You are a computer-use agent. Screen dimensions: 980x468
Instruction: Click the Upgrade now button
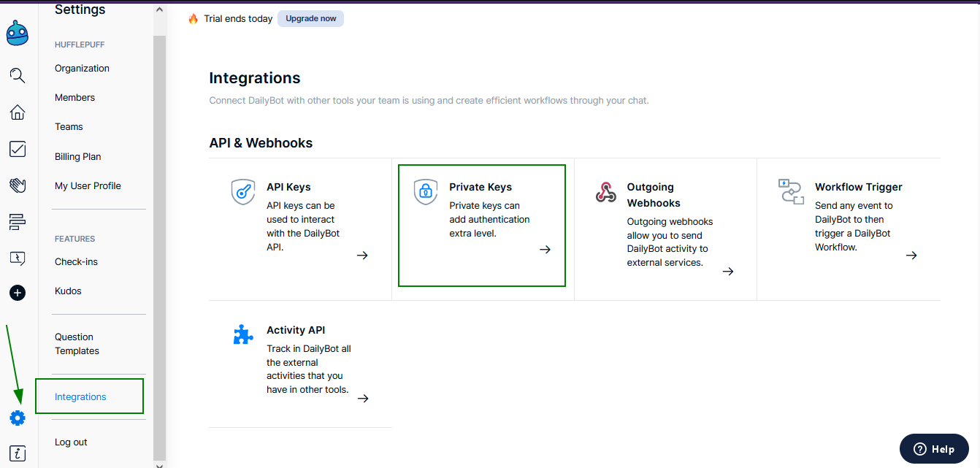coord(310,18)
